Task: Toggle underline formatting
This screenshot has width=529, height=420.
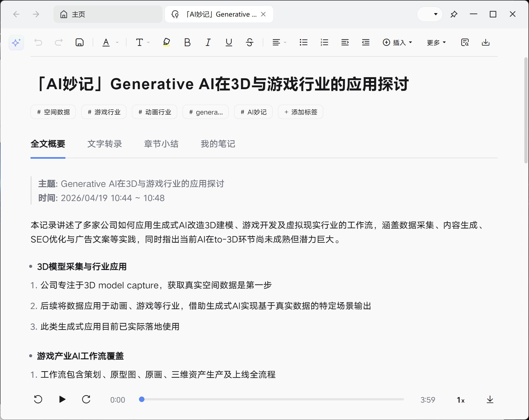Action: (229, 42)
